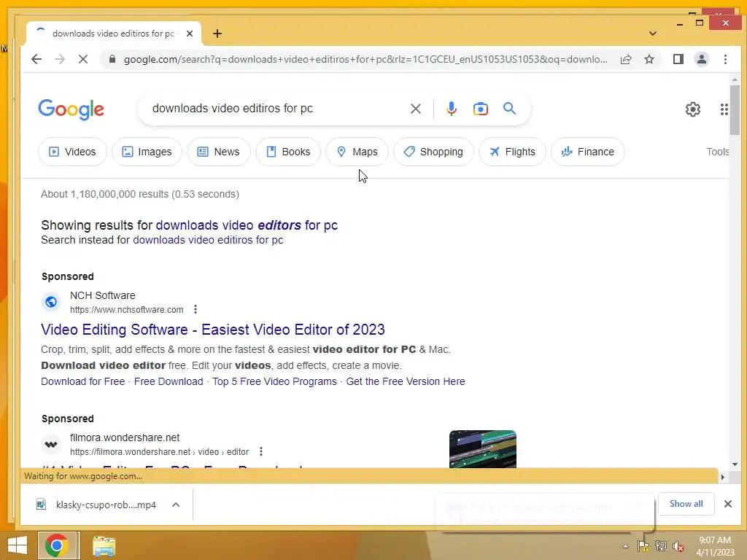Open the Google apps grid
Screen dimensions: 747x560
(724, 109)
